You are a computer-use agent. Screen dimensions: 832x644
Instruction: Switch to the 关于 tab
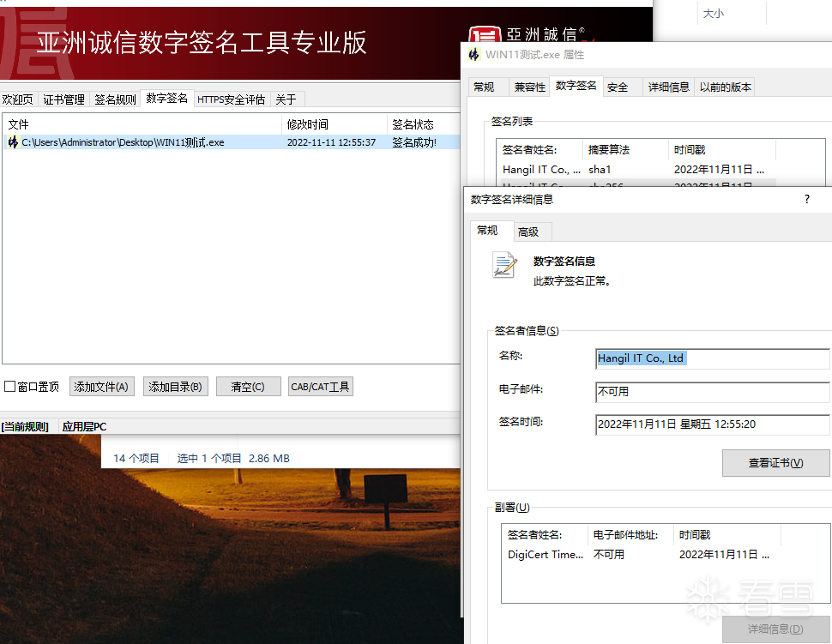286,99
